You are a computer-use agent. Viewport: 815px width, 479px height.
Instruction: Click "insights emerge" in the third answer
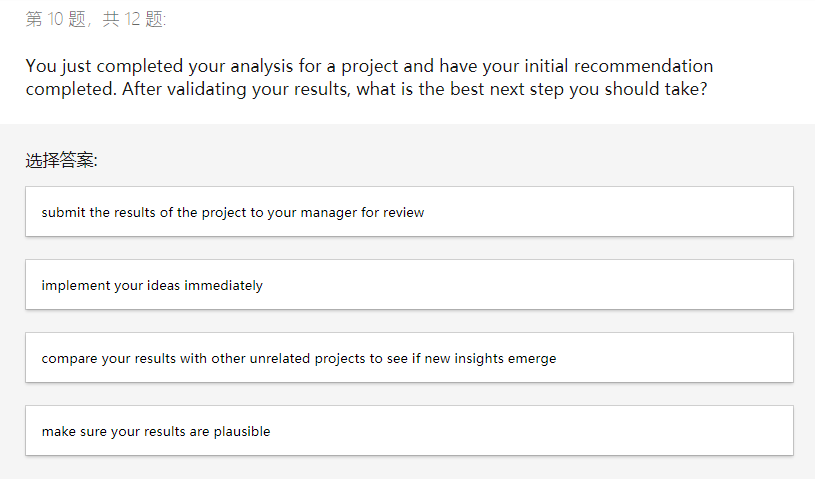506,358
